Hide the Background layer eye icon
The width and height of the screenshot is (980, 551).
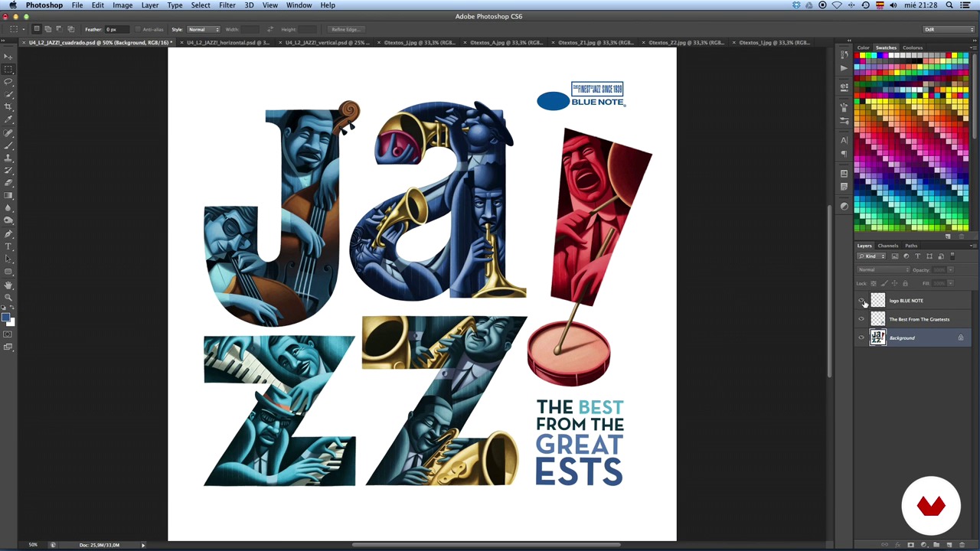(x=861, y=337)
